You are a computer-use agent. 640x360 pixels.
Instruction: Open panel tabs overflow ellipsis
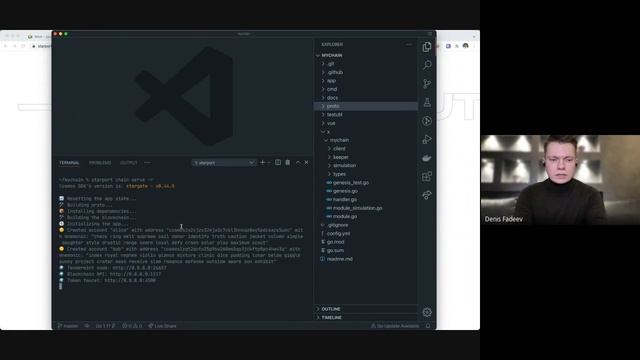(x=147, y=162)
